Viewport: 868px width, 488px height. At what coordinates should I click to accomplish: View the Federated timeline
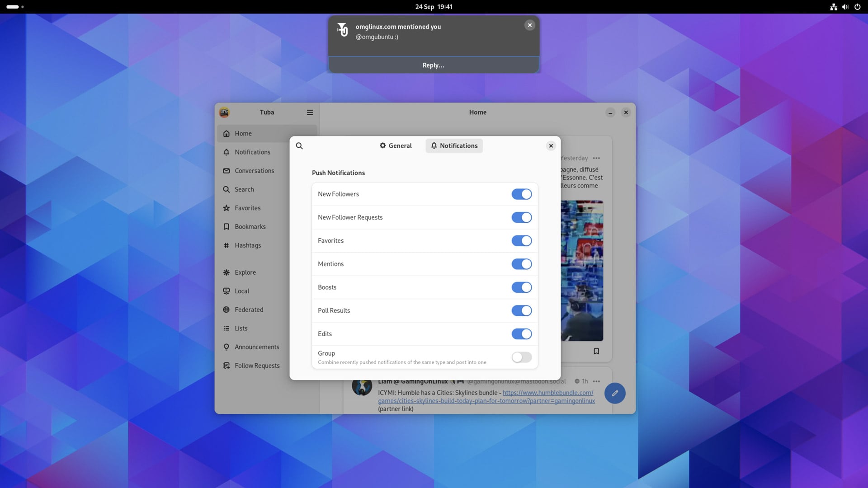point(249,310)
